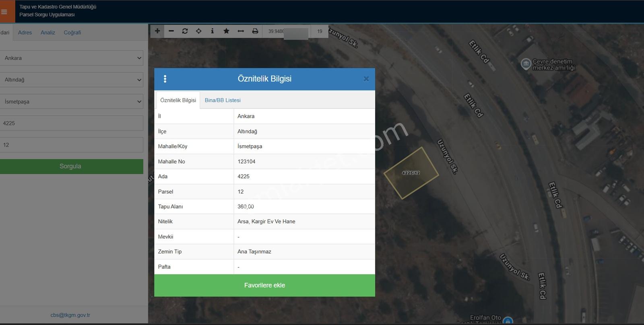Switch to the Bina/BB Listesi tab
The height and width of the screenshot is (325, 644).
223,100
